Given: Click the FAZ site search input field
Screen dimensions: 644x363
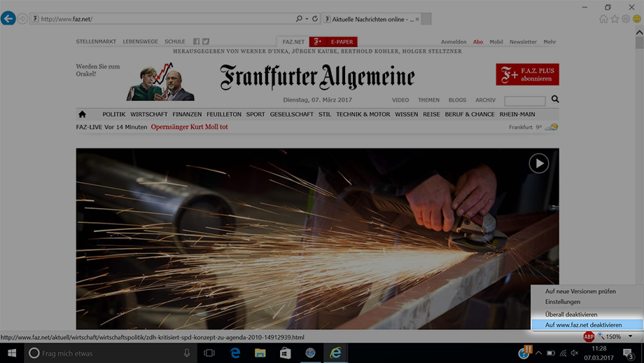Looking at the screenshot, I should click(524, 101).
